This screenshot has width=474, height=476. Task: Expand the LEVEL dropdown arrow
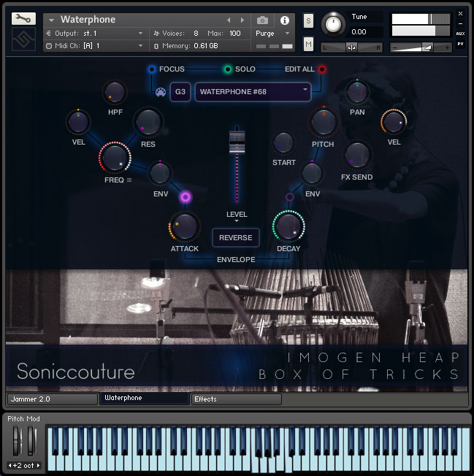point(237,221)
